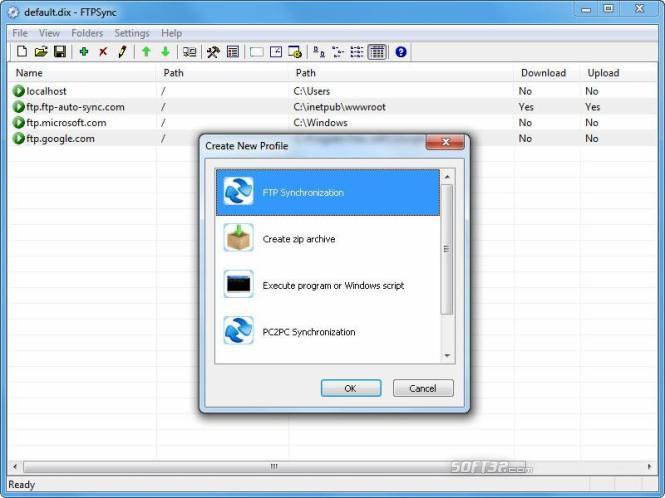Switch to small icons view
The height and width of the screenshot is (498, 665).
point(338,52)
